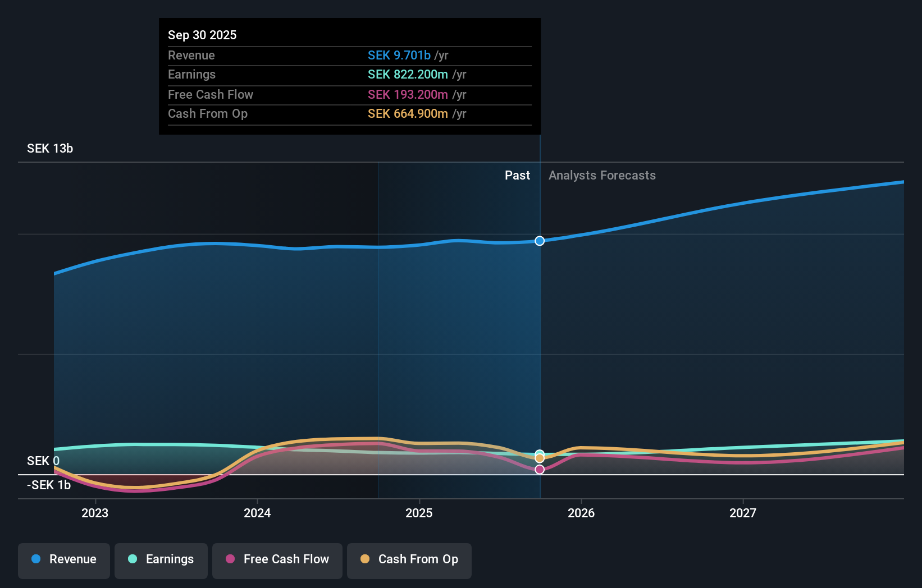This screenshot has width=922, height=588.
Task: Select the blue Revenue data point marker
Action: (540, 241)
